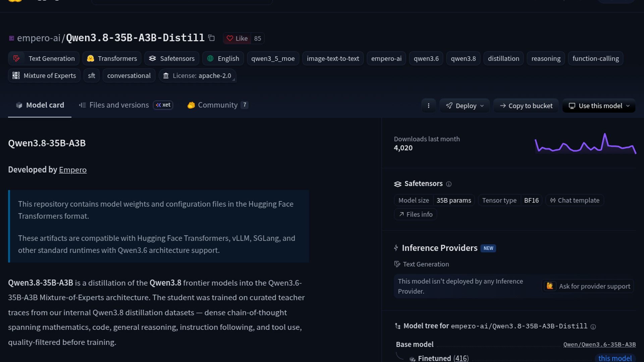
Task: Expand the Use this model dropdown
Action: [599, 106]
